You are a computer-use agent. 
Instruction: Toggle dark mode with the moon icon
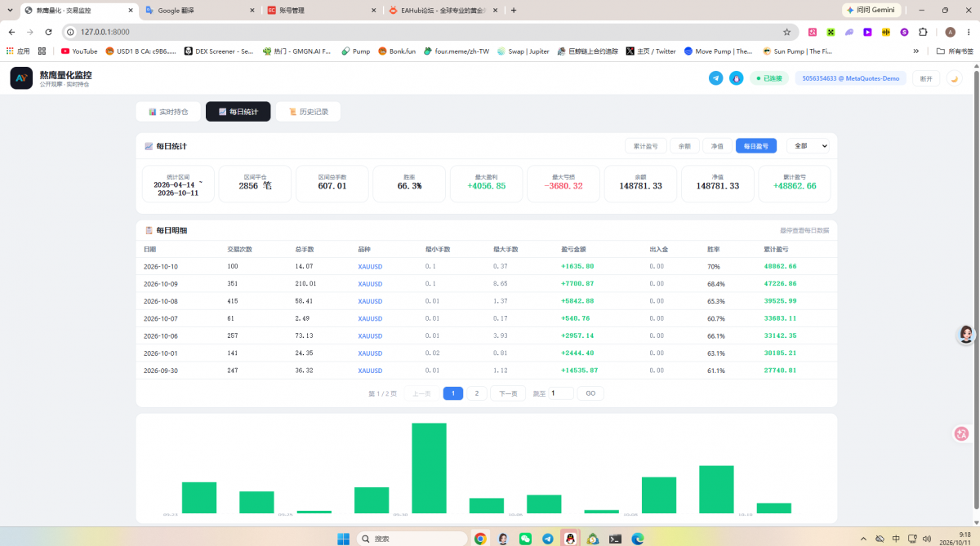tap(953, 78)
